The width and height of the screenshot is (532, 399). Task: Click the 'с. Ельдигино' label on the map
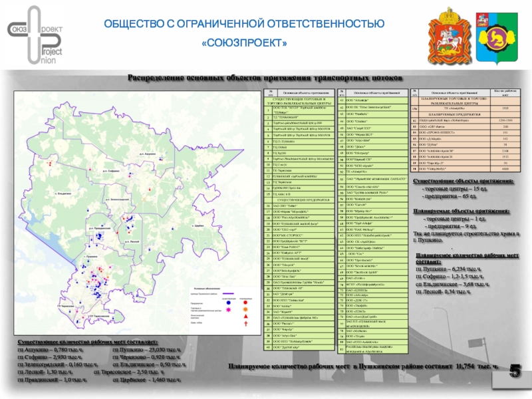coord(63,194)
